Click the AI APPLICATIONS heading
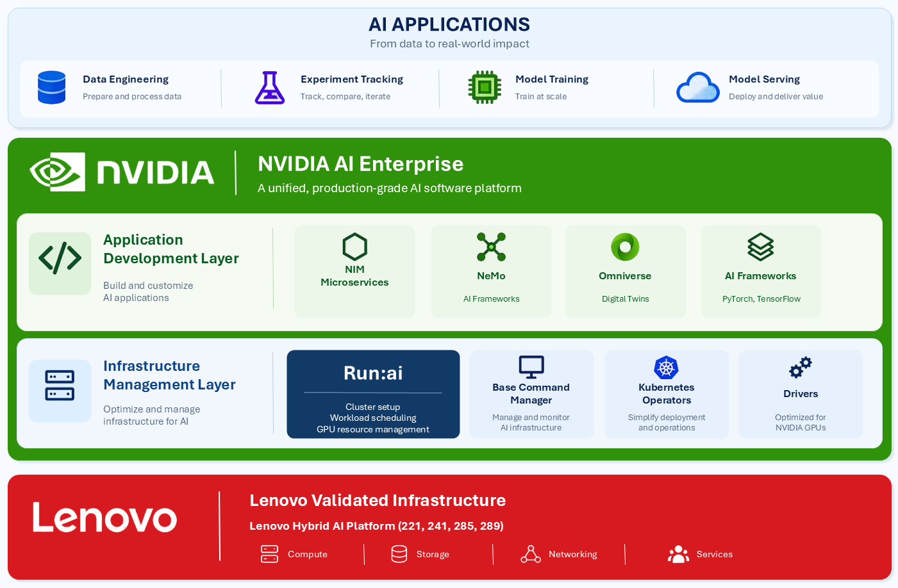This screenshot has height=588, width=898. [449, 24]
